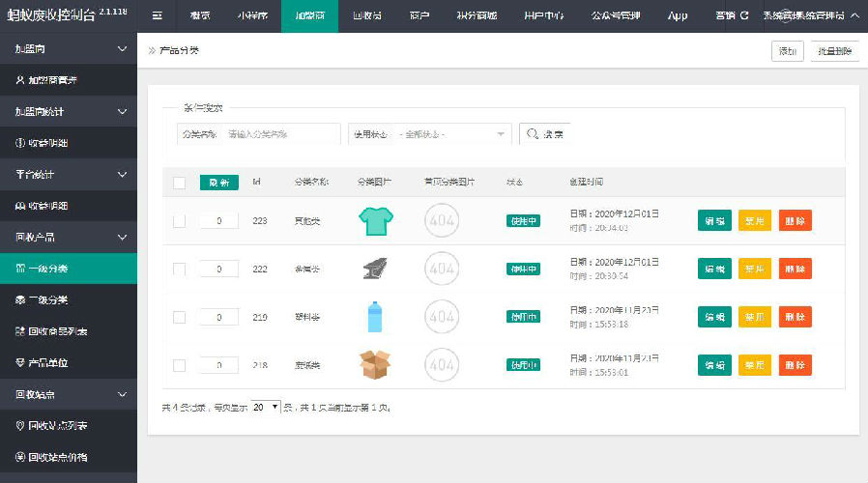
Task: Click the 404 placeholder image in row 219
Action: (442, 317)
